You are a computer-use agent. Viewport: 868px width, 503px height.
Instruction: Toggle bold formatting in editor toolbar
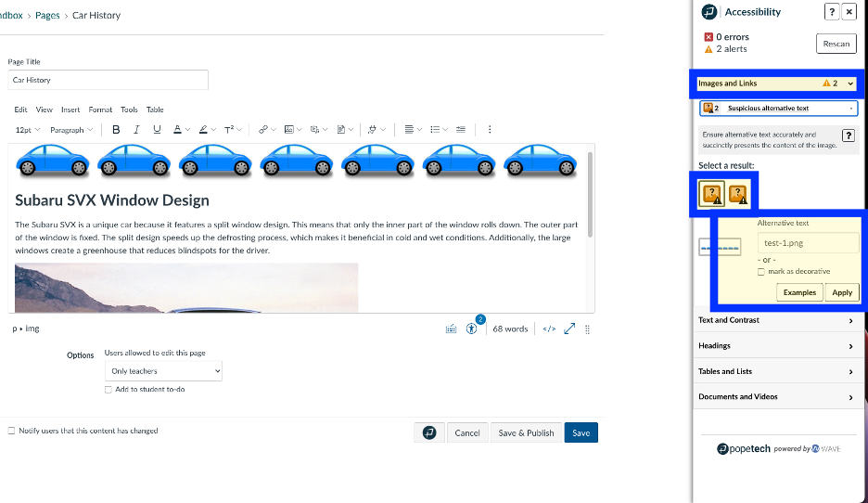[x=116, y=130]
